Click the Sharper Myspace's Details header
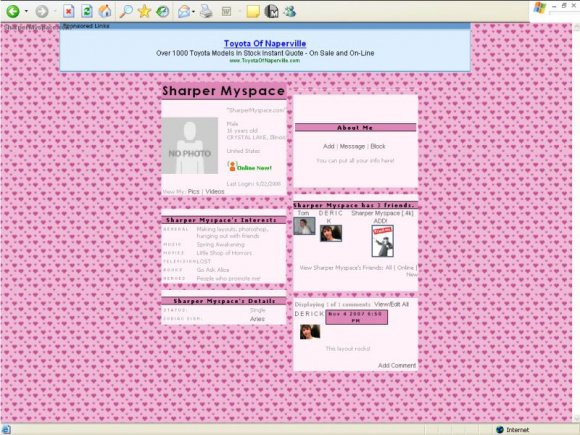 (x=224, y=301)
